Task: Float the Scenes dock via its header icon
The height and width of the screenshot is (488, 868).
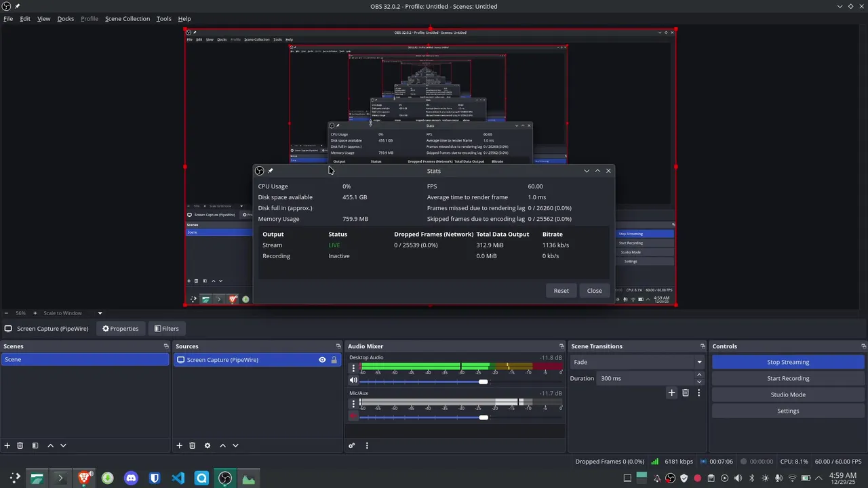Action: tap(166, 346)
